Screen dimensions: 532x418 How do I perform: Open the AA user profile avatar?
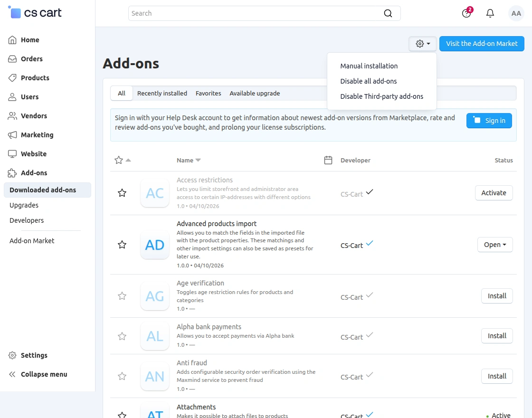point(516,13)
